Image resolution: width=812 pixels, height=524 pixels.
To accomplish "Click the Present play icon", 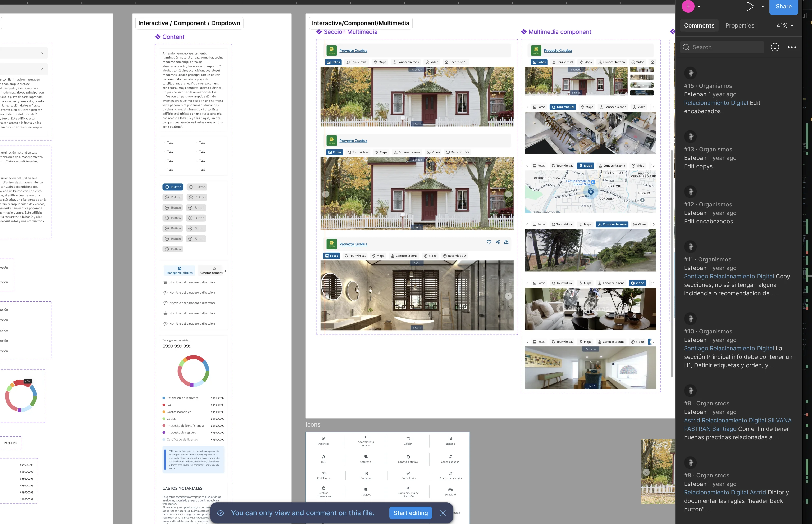I will [x=750, y=6].
